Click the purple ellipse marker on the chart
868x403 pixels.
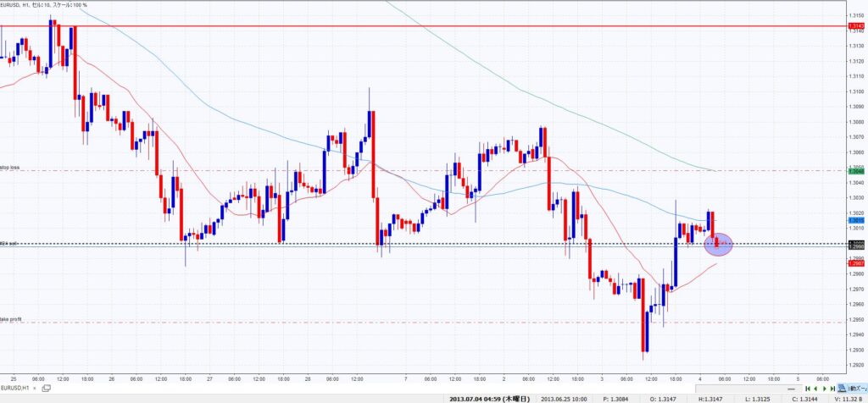click(718, 244)
